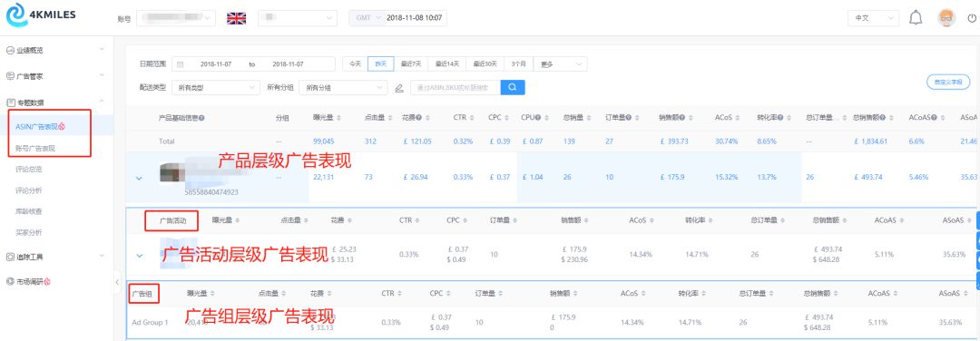This screenshot has height=341, width=980.
Task: Click the 自定义字段 button
Action: (x=948, y=82)
